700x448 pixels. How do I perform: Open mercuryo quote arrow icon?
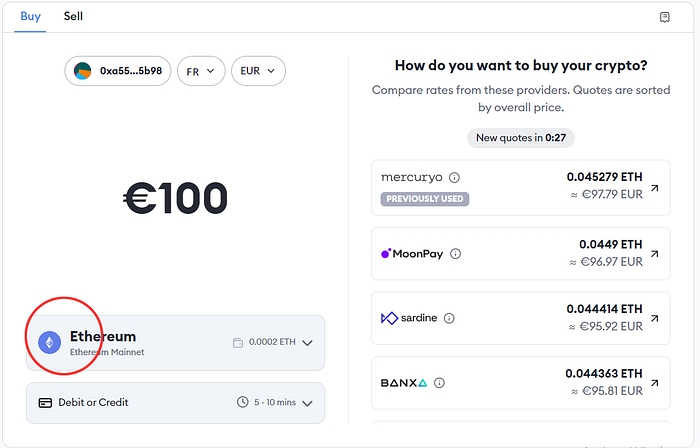click(x=654, y=187)
